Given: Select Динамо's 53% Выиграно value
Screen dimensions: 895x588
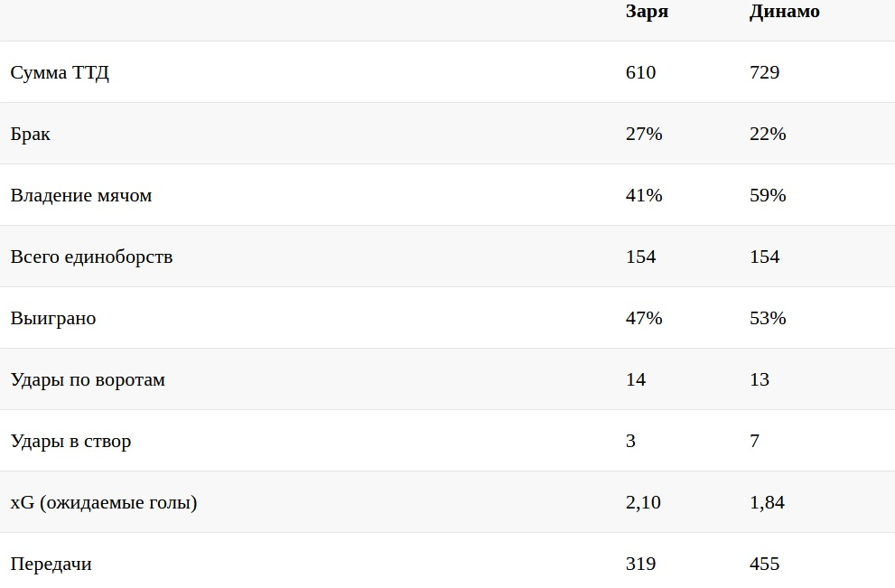Looking at the screenshot, I should click(768, 318).
